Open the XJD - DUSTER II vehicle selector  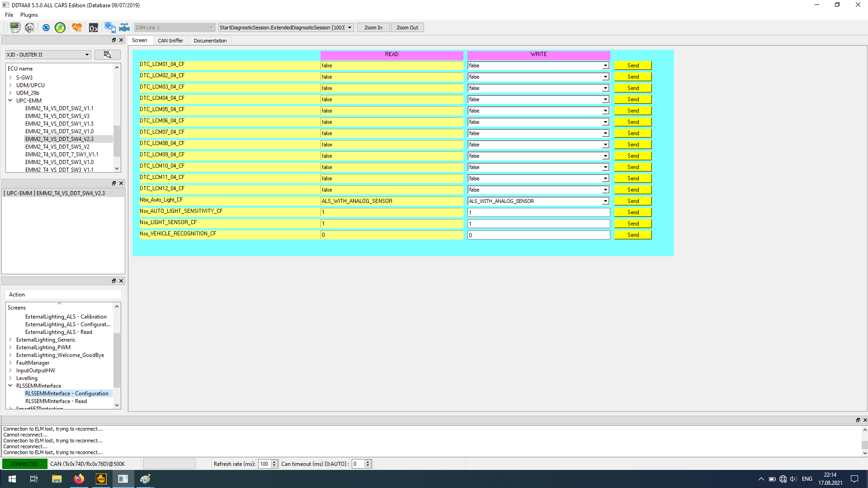86,54
